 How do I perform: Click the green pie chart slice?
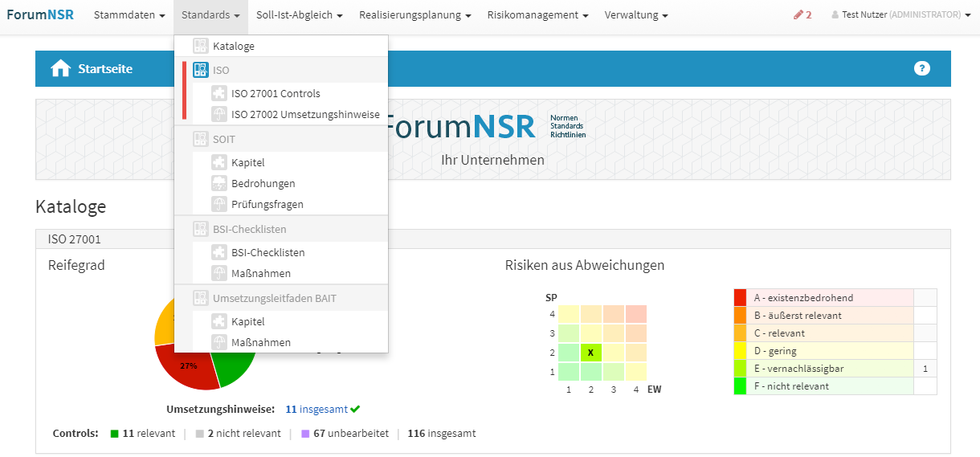(x=235, y=369)
